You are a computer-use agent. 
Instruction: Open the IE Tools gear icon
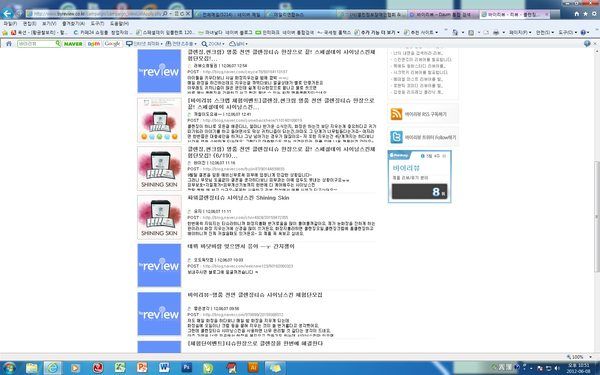[x=593, y=14]
